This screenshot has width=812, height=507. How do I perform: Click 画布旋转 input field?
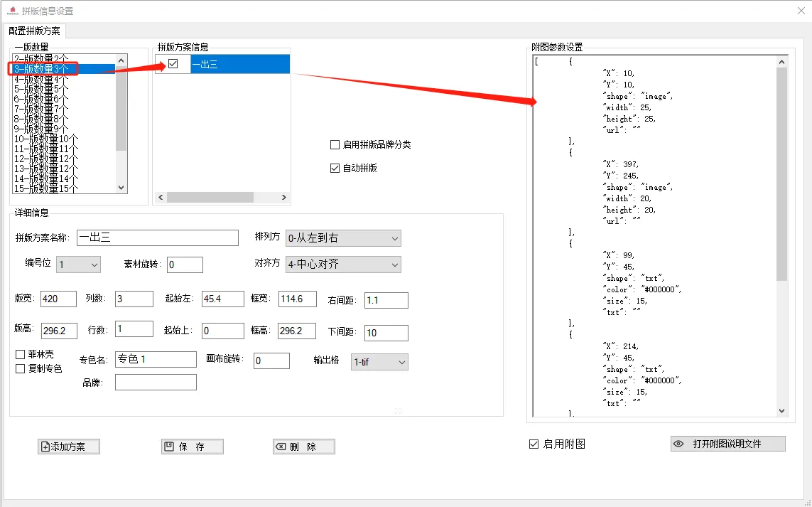[271, 361]
